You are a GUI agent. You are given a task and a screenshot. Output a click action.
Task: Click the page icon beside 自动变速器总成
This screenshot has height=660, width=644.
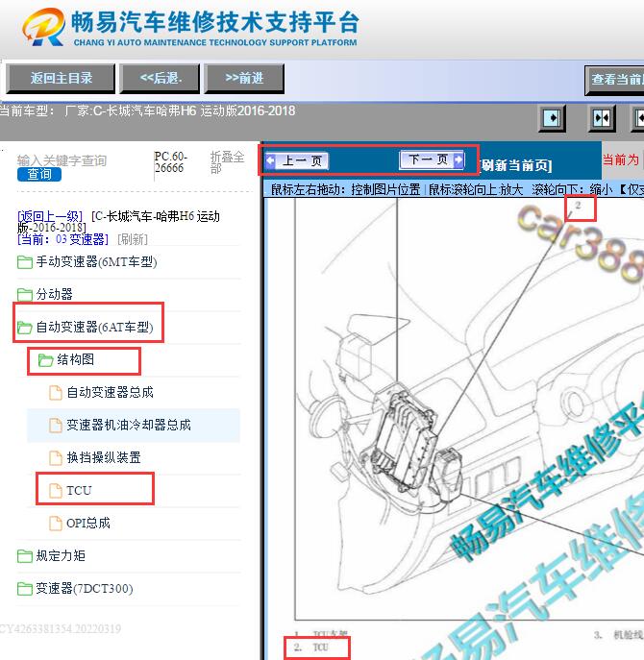tap(56, 393)
